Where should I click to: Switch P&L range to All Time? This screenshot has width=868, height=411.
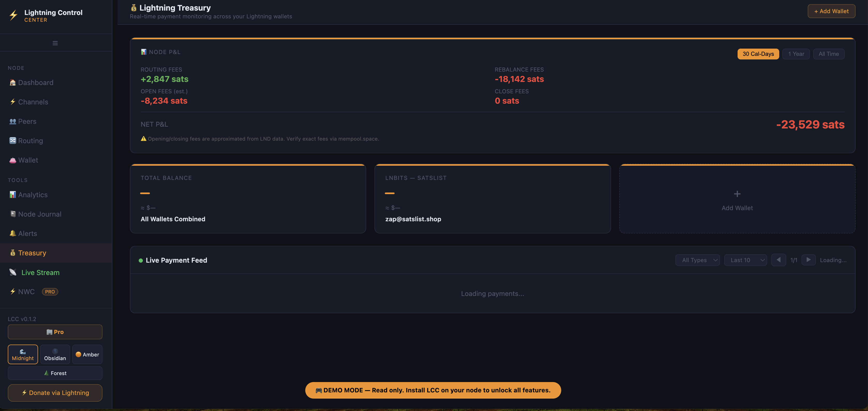click(x=829, y=54)
